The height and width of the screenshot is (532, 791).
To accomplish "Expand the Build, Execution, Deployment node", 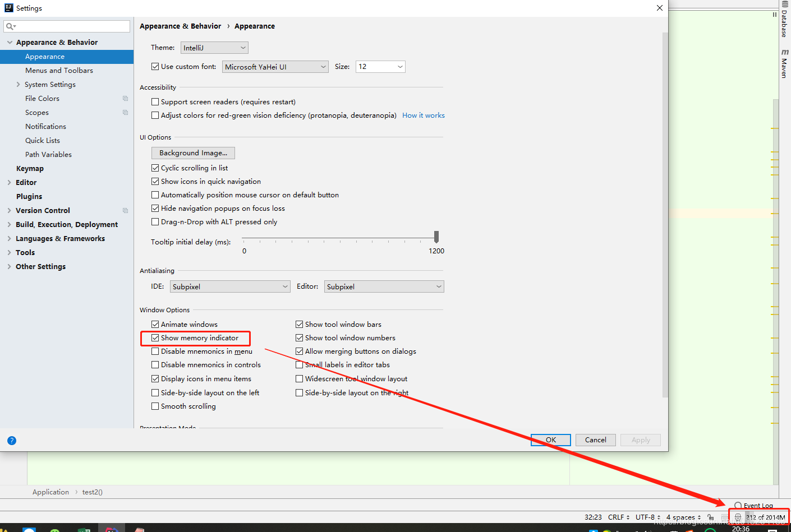I will (10, 225).
